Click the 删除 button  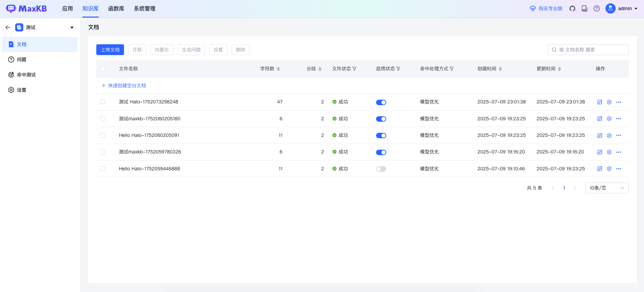(x=241, y=50)
